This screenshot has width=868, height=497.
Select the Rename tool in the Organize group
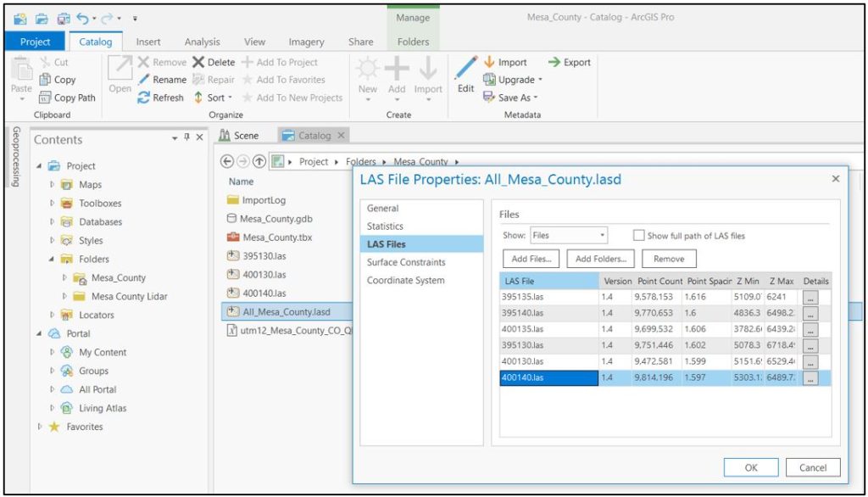163,81
